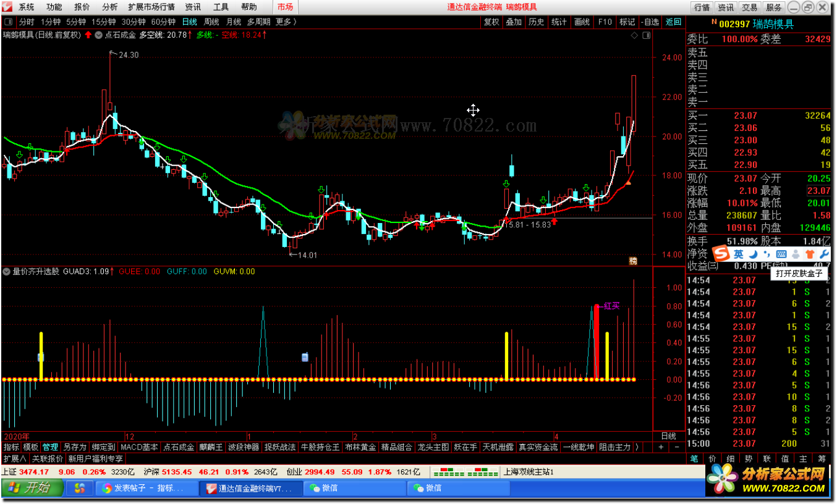Open the Sogou soft keyboard icon
Viewport: 837px width, 504px height.
coord(781,254)
